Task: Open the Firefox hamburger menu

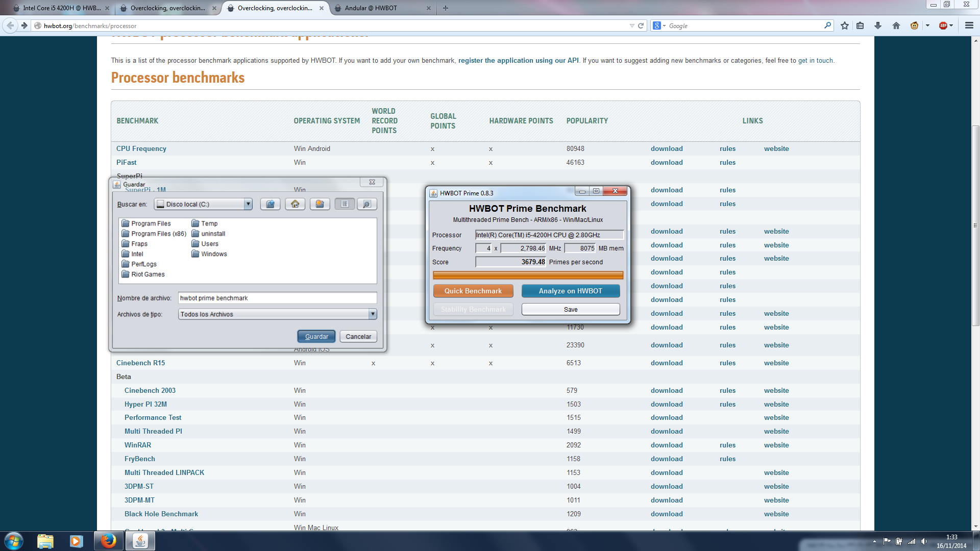Action: tap(969, 26)
